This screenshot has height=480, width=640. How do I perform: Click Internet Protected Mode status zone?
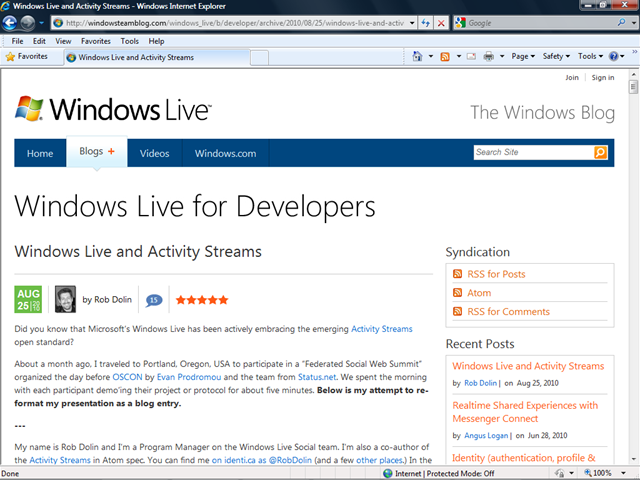point(439,473)
